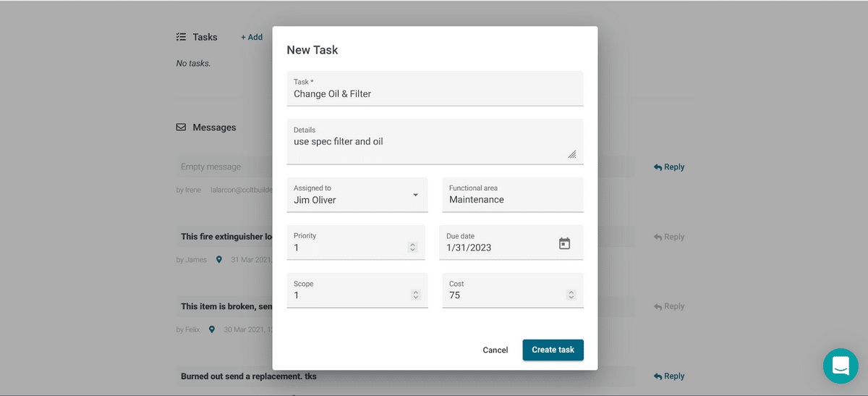Click the Tasks checklist icon
This screenshot has height=396, width=868.
pos(181,37)
